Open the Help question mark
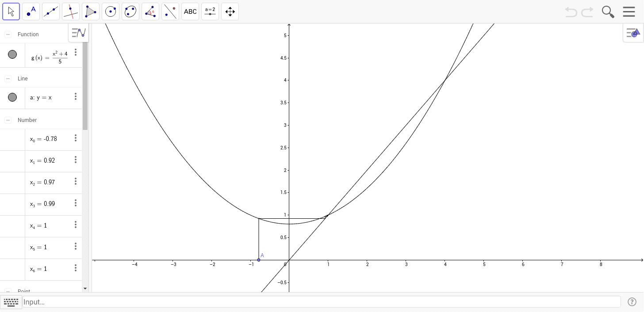The width and height of the screenshot is (644, 312). pyautogui.click(x=632, y=302)
